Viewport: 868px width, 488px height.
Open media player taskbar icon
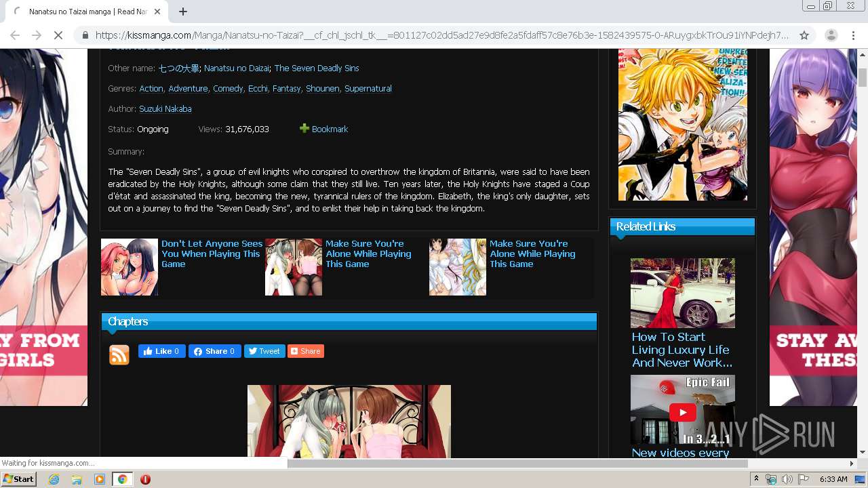(100, 479)
